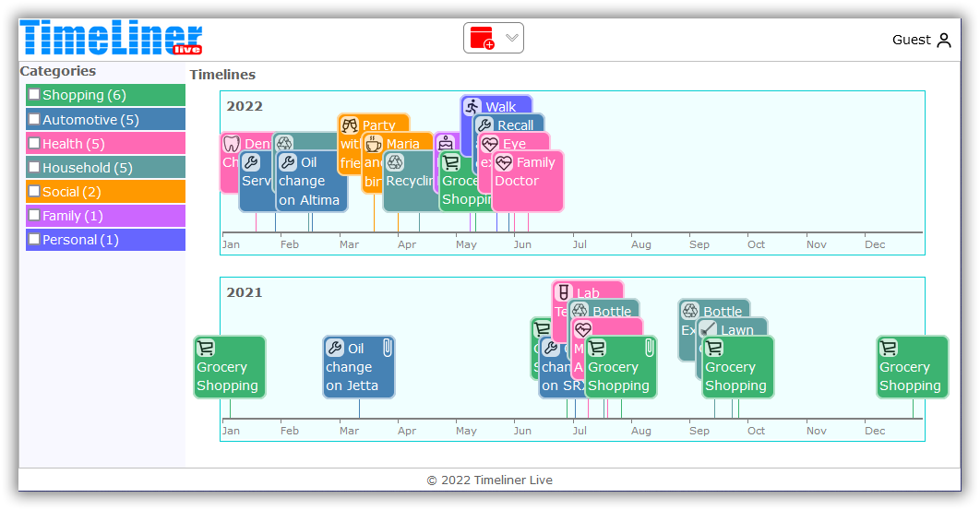The width and height of the screenshot is (980, 510).
Task: Click the Categories heading
Action: tap(58, 71)
